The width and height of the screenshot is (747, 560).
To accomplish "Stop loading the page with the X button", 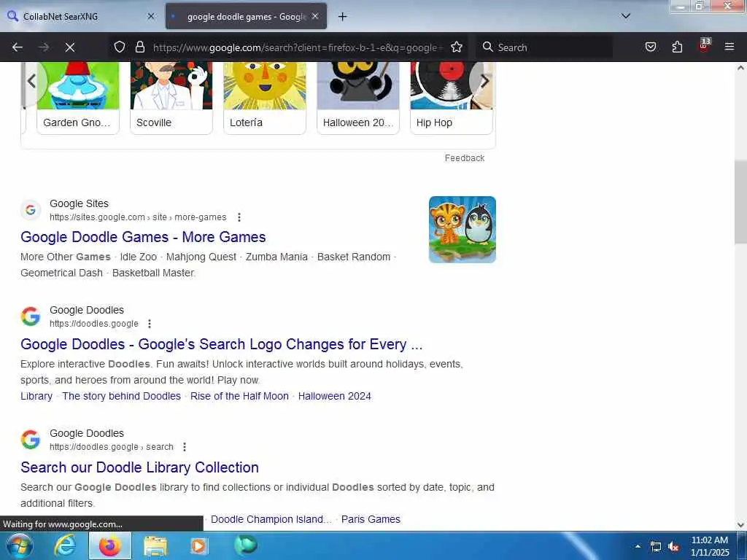I will (x=69, y=47).
